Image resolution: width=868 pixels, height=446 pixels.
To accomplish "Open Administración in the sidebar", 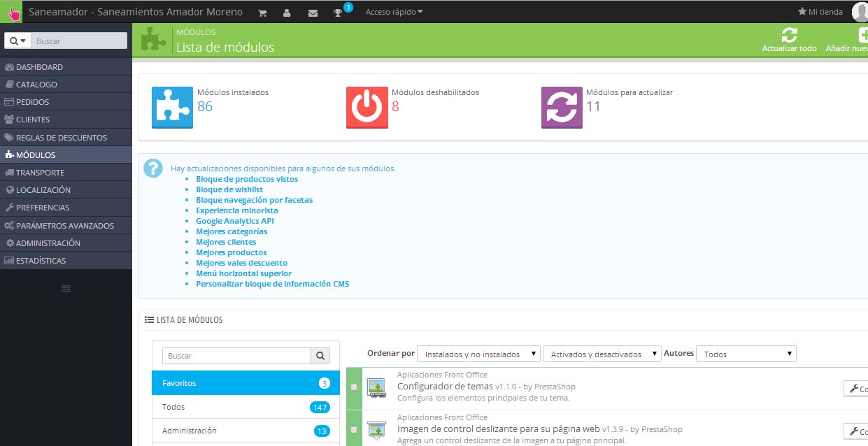I will 66,243.
